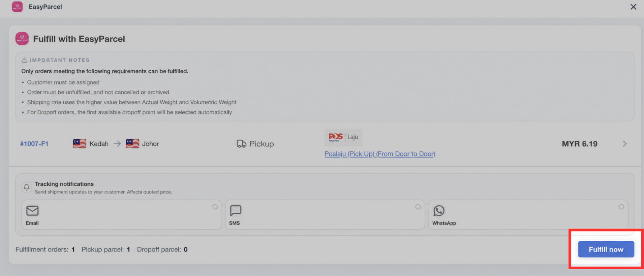
Task: Click the Email envelope icon
Action: click(32, 211)
